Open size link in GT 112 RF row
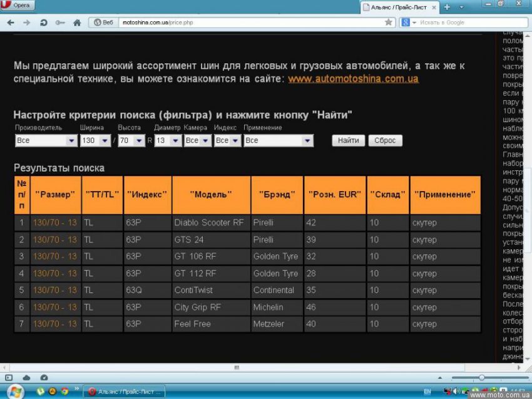Viewport: 532px width, 399px height. coord(55,273)
